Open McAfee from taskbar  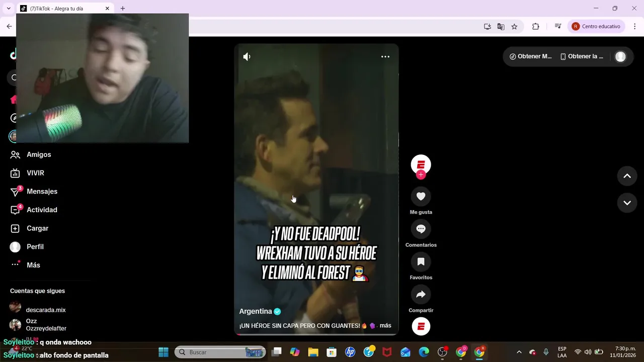tap(387, 352)
